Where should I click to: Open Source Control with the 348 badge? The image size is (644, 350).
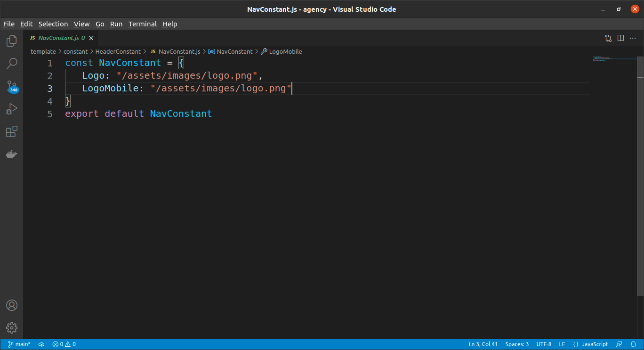12,86
